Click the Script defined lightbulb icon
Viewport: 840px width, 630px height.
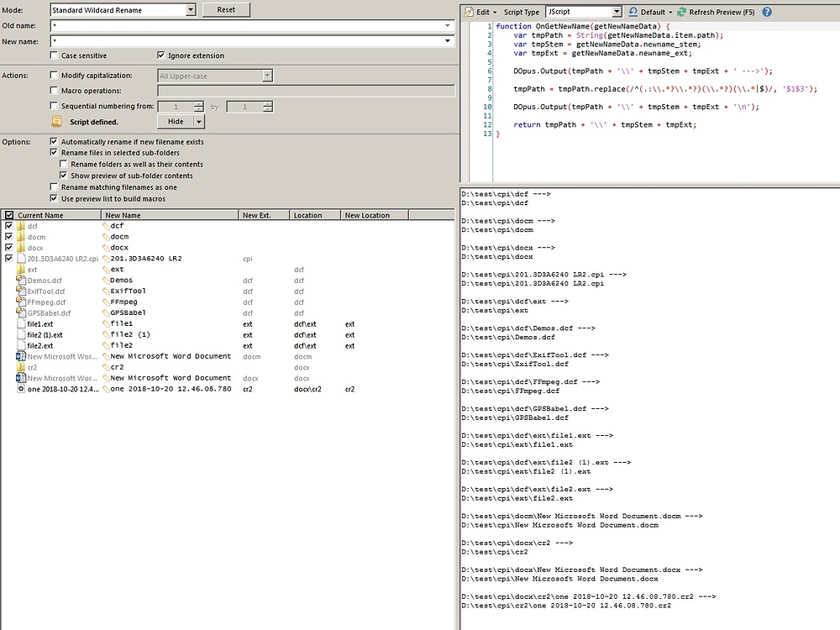(x=55, y=121)
